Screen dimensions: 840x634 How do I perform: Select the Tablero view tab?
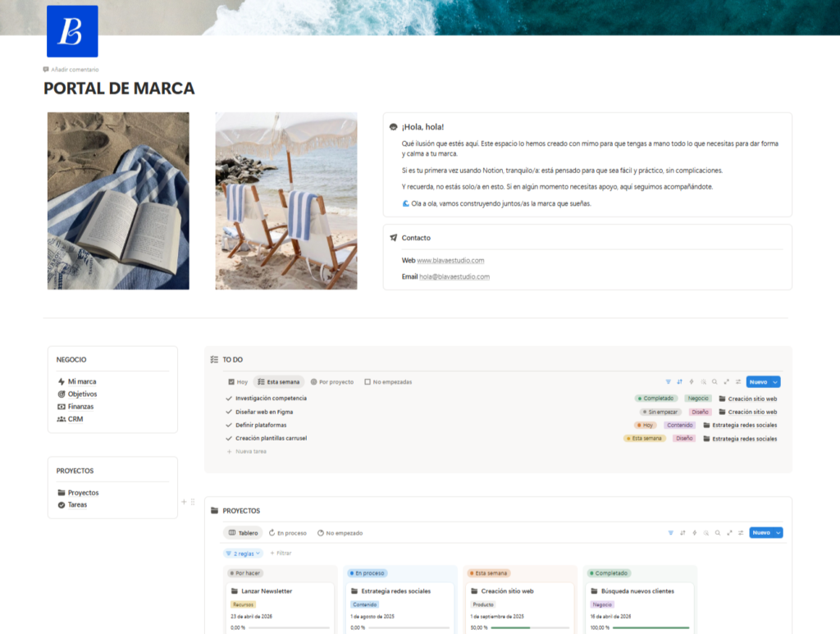[243, 533]
